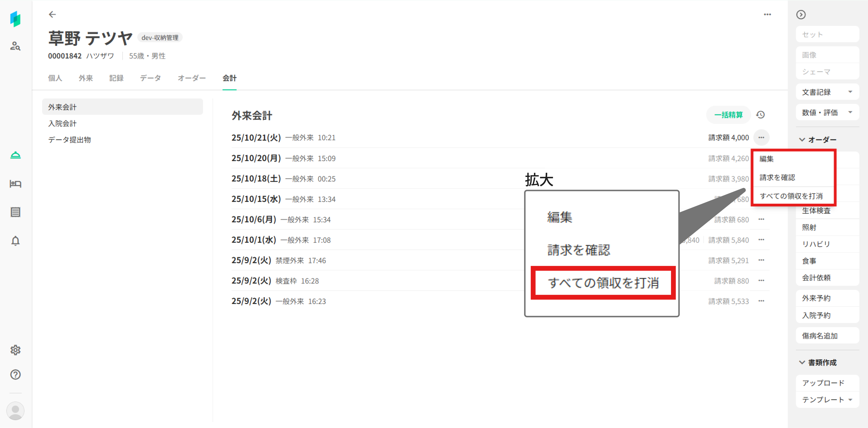Collapse the オーダー section
868x428 pixels.
802,139
